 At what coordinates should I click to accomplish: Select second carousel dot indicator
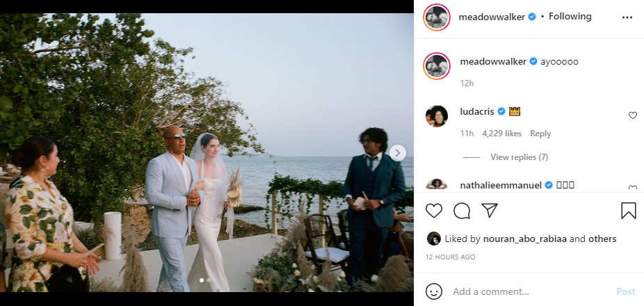coord(209,280)
